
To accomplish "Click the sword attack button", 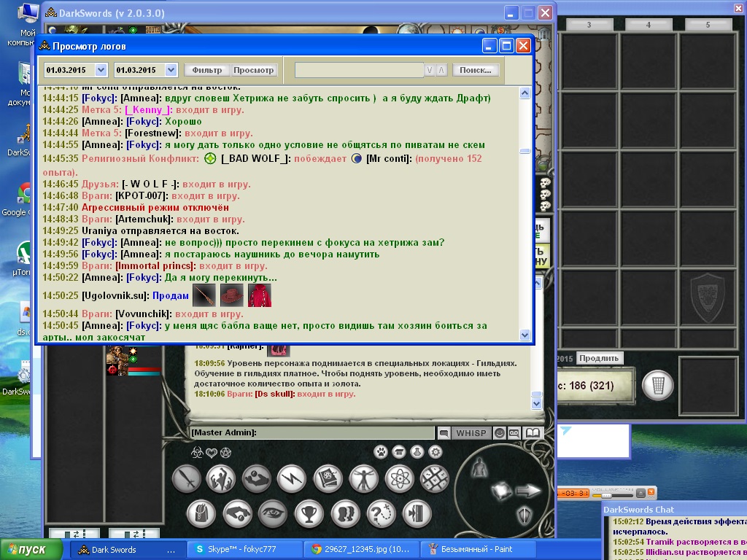I will coord(186,478).
